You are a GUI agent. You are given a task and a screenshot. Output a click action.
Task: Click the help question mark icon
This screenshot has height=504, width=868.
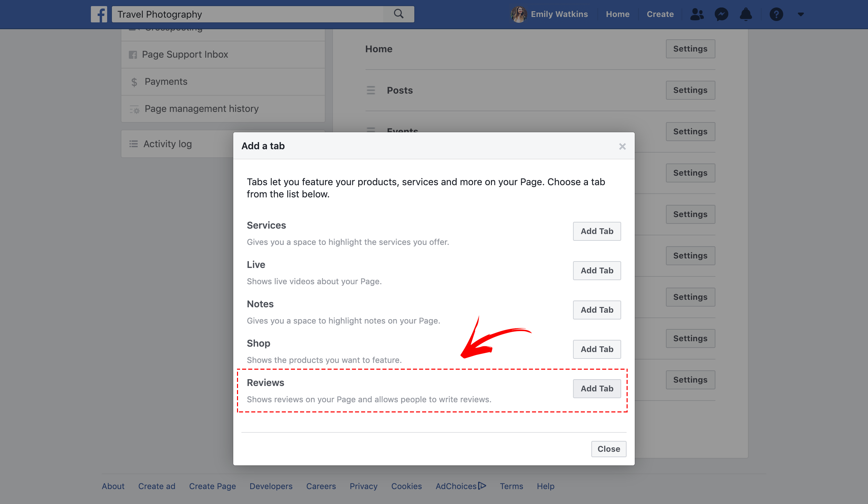click(776, 14)
